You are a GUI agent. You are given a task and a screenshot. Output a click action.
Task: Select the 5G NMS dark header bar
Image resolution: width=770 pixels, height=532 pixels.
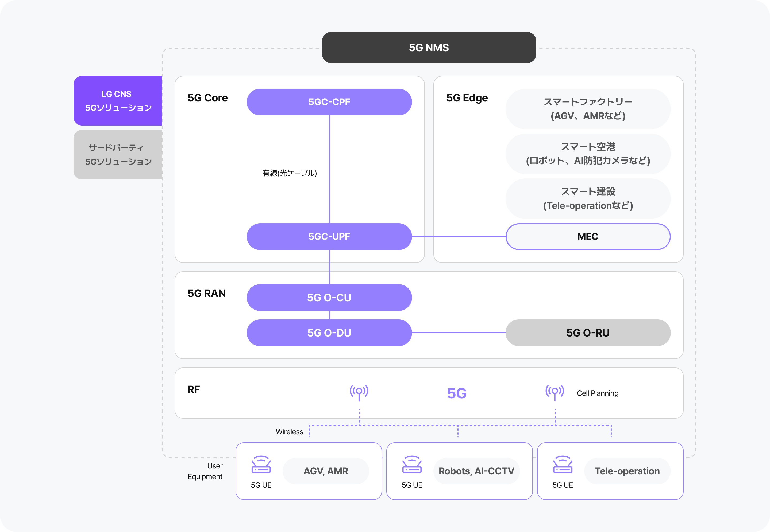429,48
